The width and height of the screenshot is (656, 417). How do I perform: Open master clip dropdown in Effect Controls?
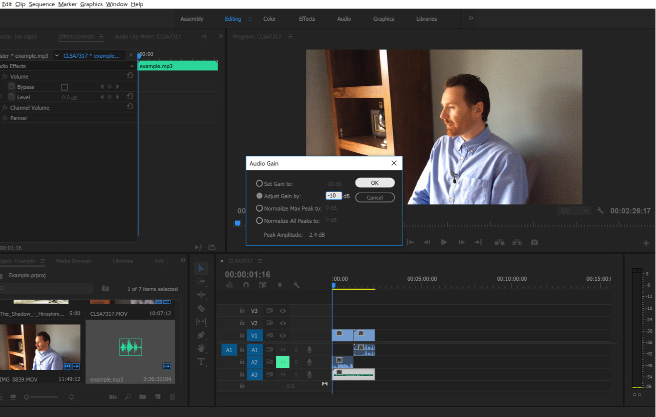point(56,55)
